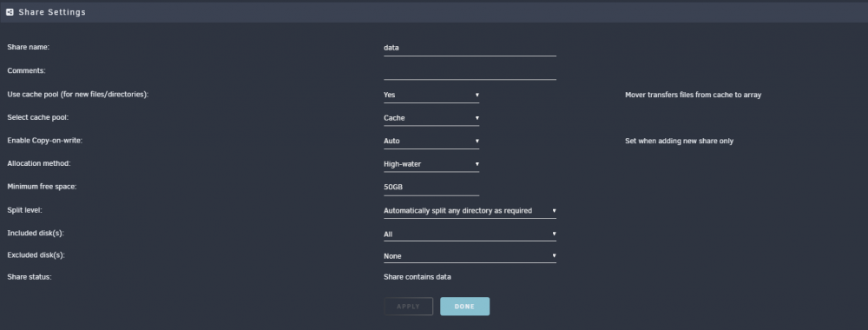
Task: Click the Included disk(s): label
Action: 36,233
